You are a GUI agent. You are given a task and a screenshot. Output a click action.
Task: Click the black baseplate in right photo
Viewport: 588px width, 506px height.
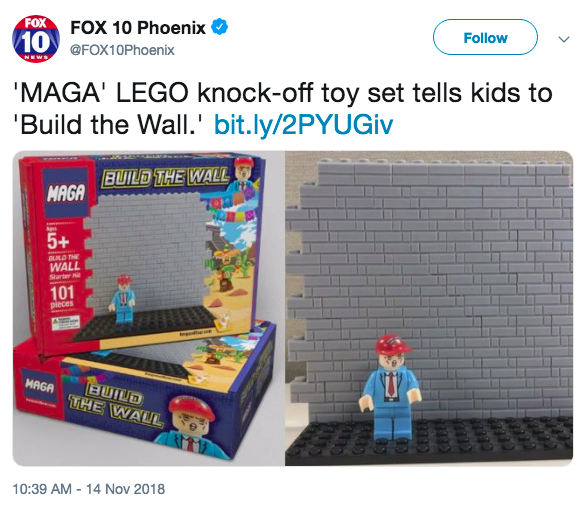[429, 441]
